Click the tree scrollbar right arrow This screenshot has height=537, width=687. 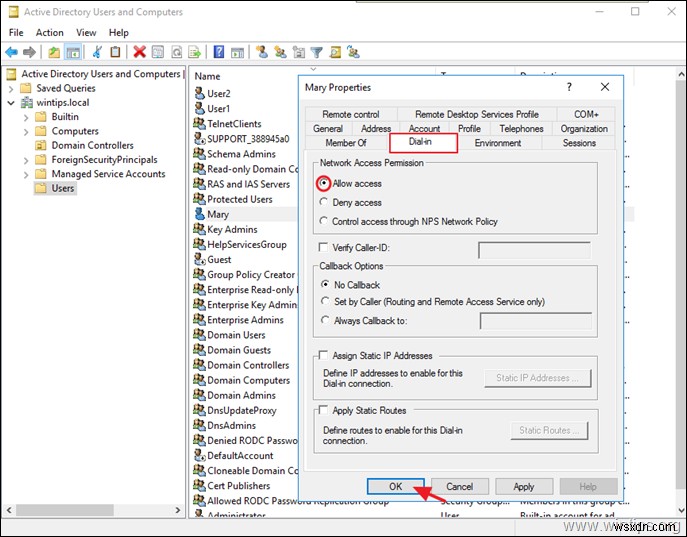click(x=177, y=510)
